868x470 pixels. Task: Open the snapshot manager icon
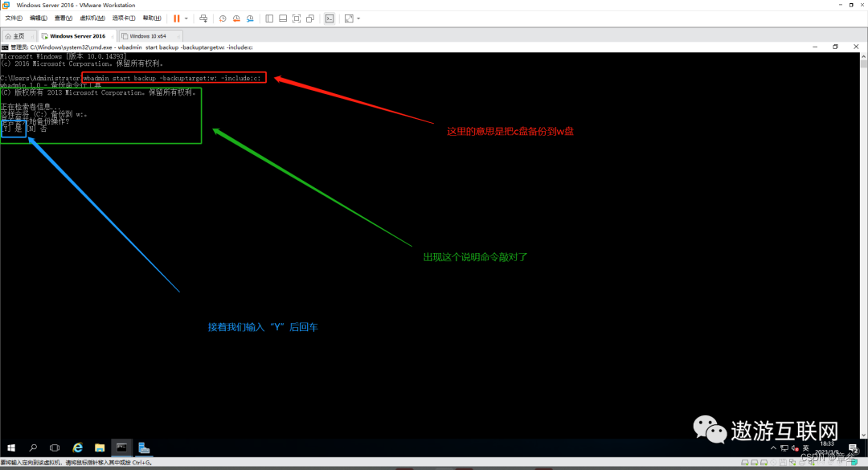250,18
